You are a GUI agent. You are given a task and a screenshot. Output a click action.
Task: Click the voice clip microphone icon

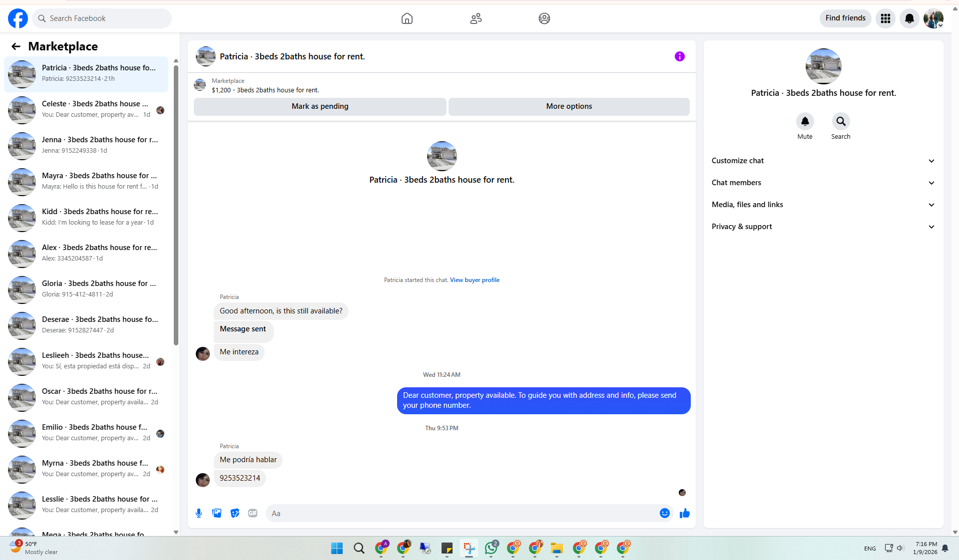click(x=199, y=513)
